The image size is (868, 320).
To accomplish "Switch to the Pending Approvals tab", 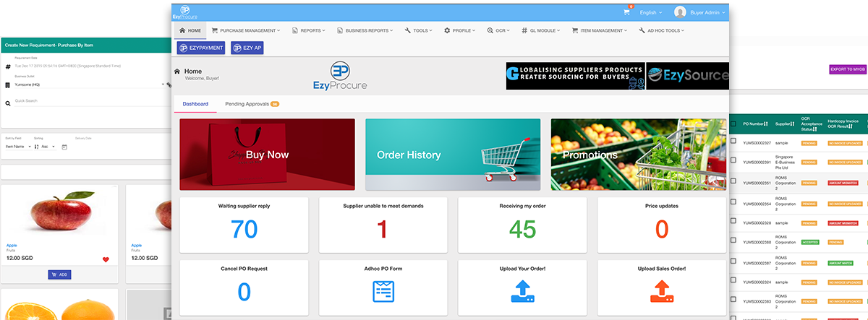I will (x=252, y=104).
